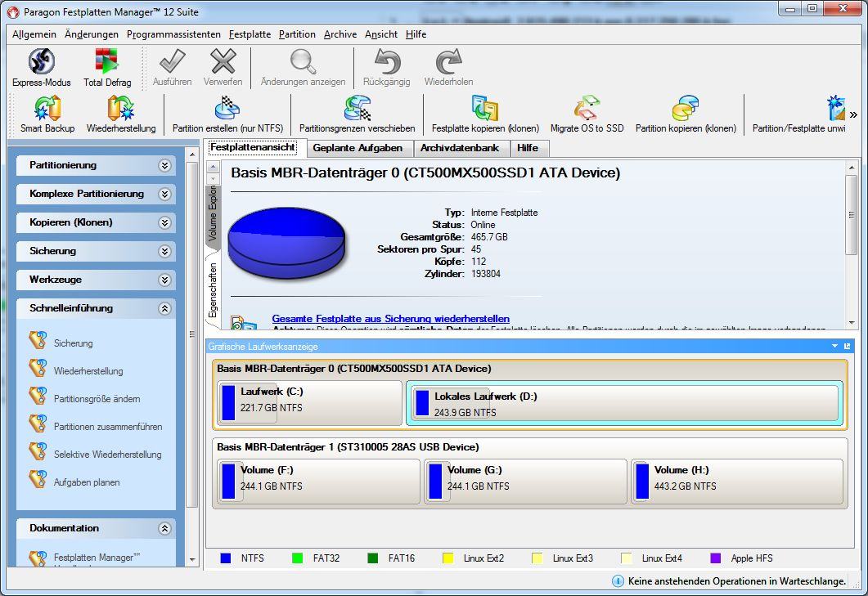This screenshot has width=868, height=596.
Task: Select the vertical Eigenschaften tab
Action: (x=213, y=290)
